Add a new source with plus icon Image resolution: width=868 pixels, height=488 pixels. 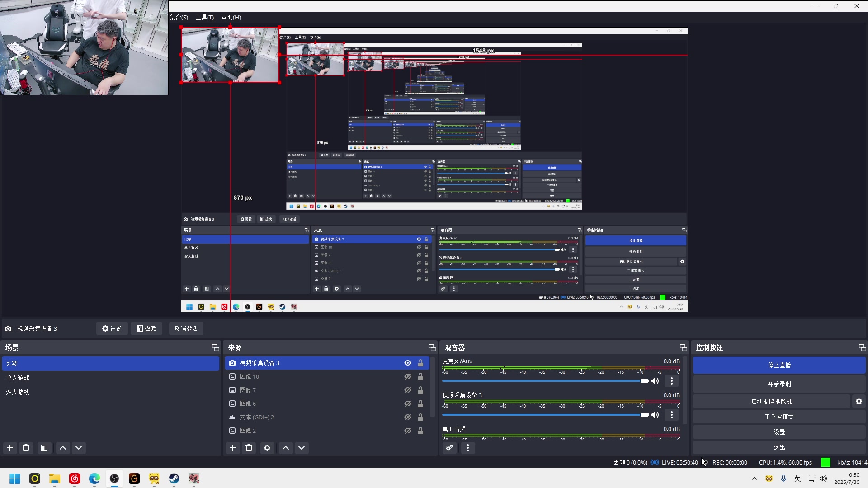point(233,448)
